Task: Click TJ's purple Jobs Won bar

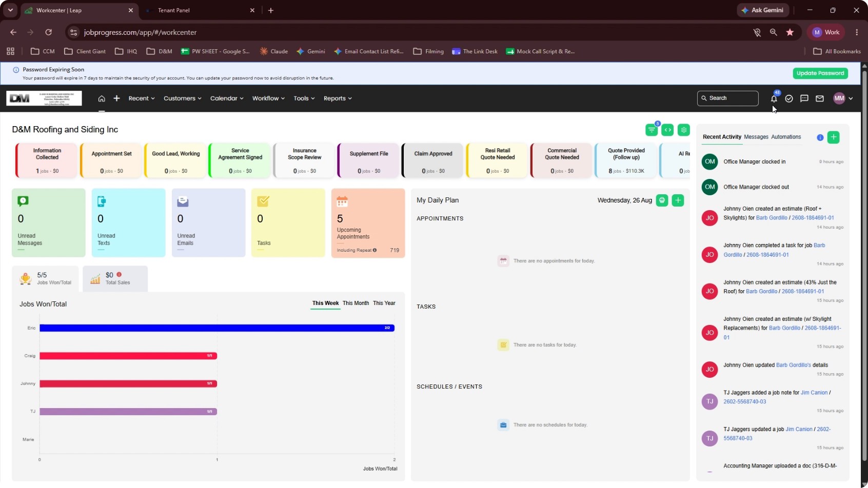Action: click(128, 412)
